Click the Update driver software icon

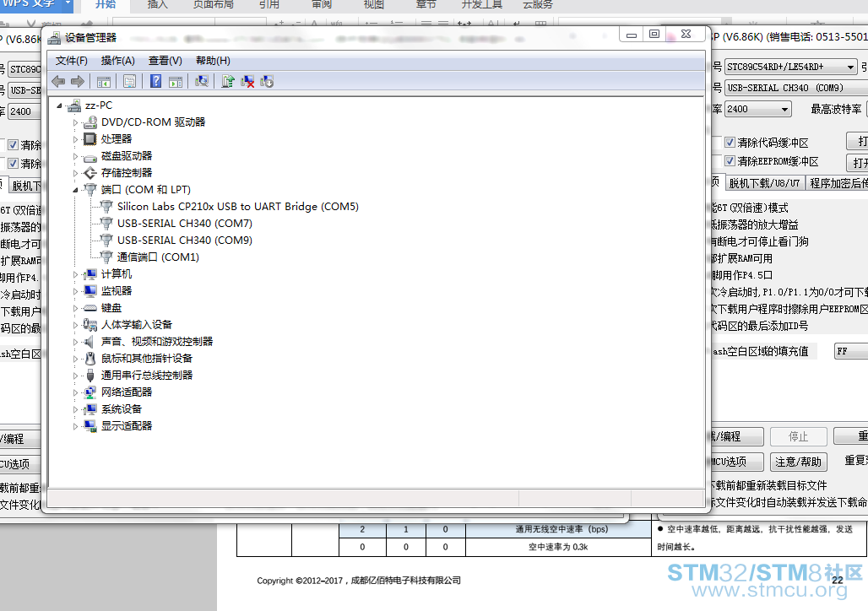(228, 81)
